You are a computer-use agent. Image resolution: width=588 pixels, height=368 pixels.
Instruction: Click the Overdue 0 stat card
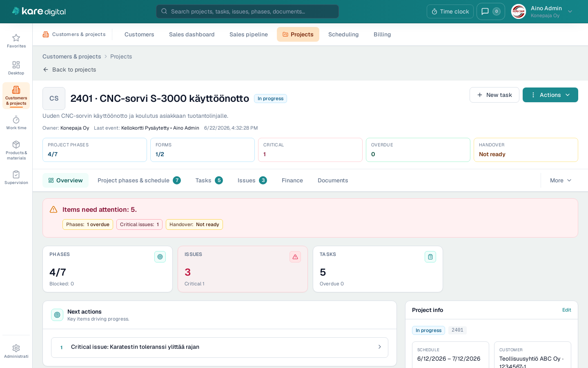tap(418, 150)
